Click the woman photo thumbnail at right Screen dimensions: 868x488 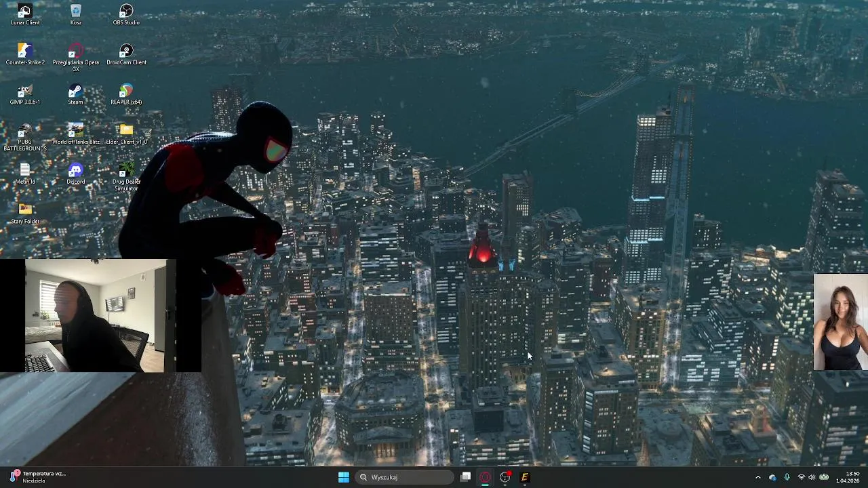pos(841,322)
